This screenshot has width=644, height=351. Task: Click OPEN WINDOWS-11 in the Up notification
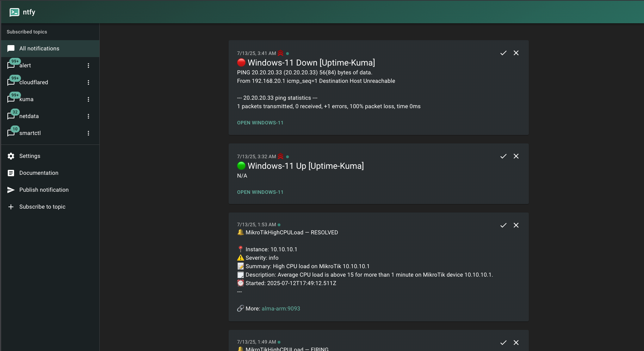click(260, 192)
